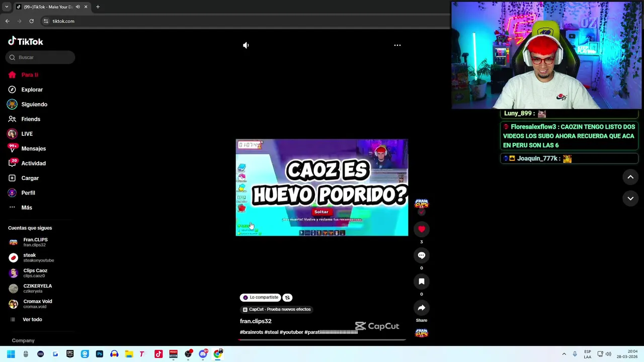Viewport: 644px width, 362px height.
Task: Mute the TikTok video sound
Action: (x=246, y=45)
